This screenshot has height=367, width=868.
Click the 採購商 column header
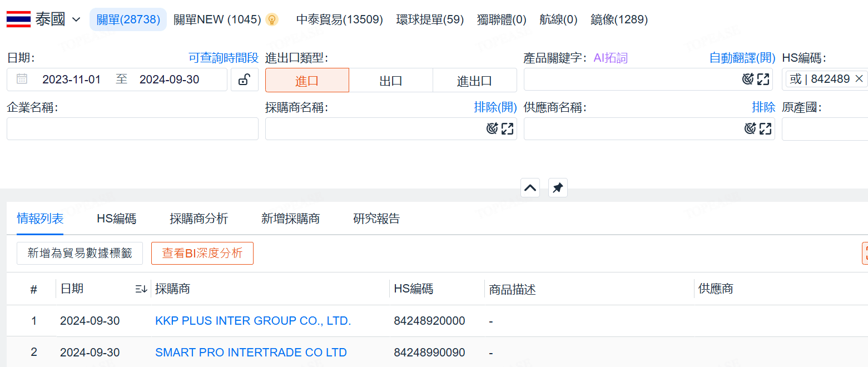173,289
